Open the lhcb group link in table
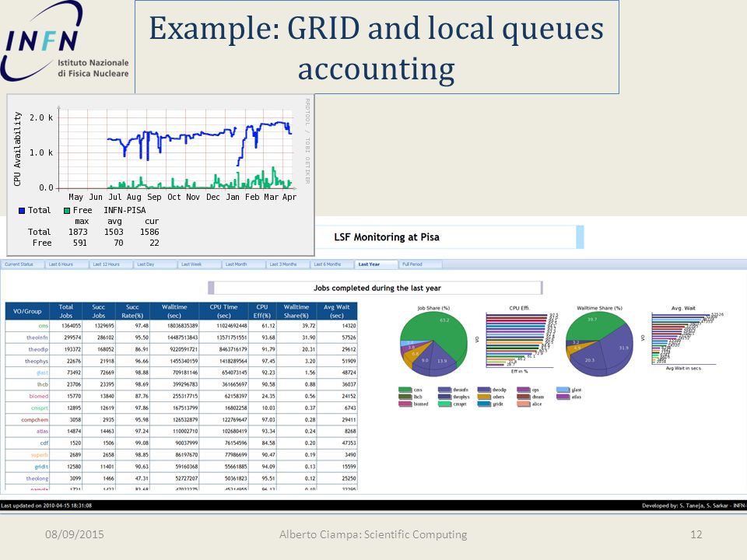This screenshot has width=747, height=560. point(42,384)
